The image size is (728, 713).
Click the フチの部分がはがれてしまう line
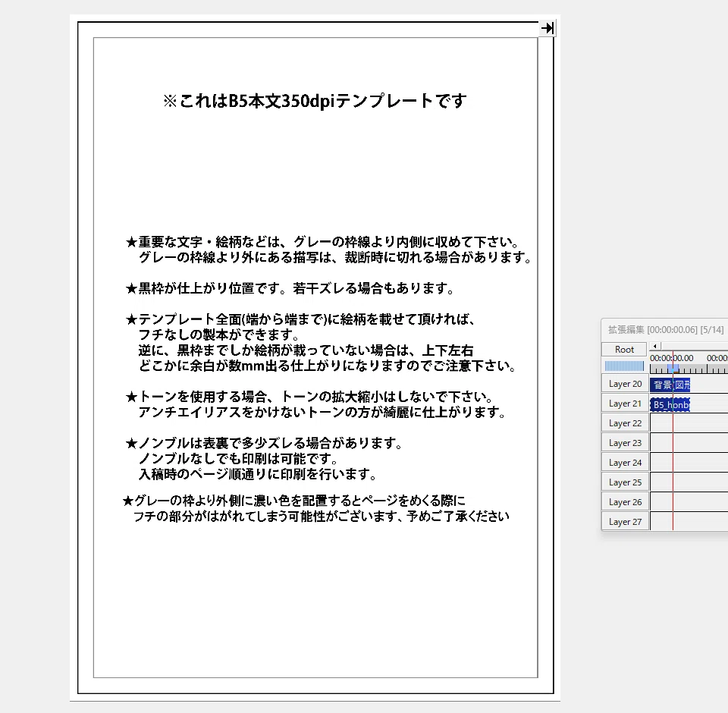point(322,517)
